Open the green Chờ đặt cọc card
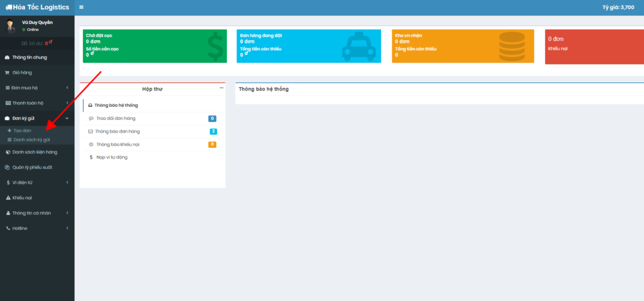Screen dimensions: 644x301 pos(155,46)
